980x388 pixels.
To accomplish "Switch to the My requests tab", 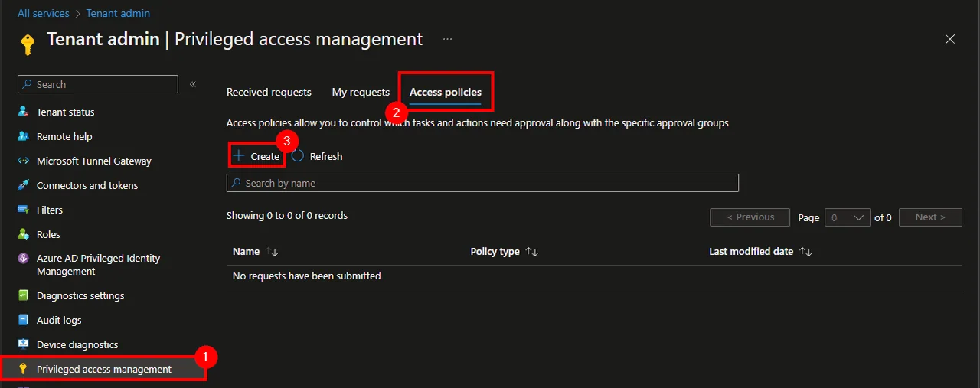I will [x=361, y=92].
